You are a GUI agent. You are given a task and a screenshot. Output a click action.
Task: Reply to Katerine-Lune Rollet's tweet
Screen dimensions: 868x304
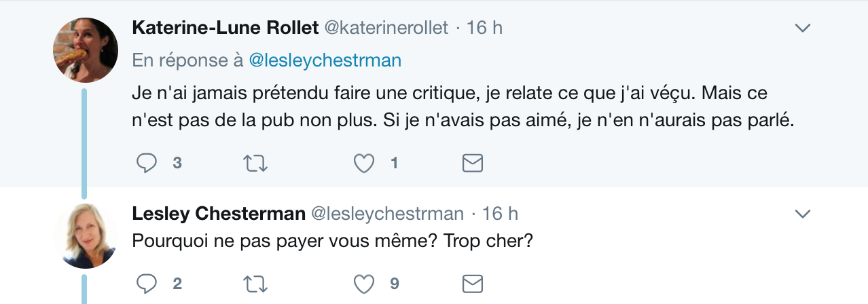tap(147, 164)
